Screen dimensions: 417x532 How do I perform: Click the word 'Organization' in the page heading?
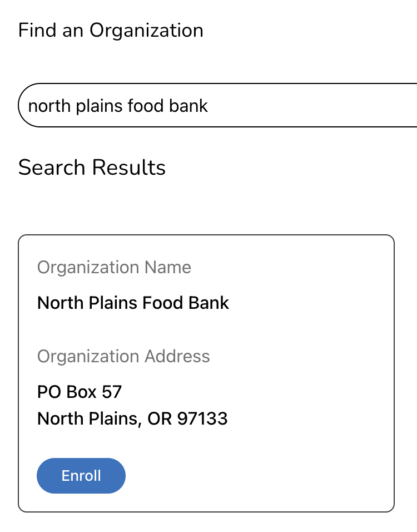tap(146, 30)
